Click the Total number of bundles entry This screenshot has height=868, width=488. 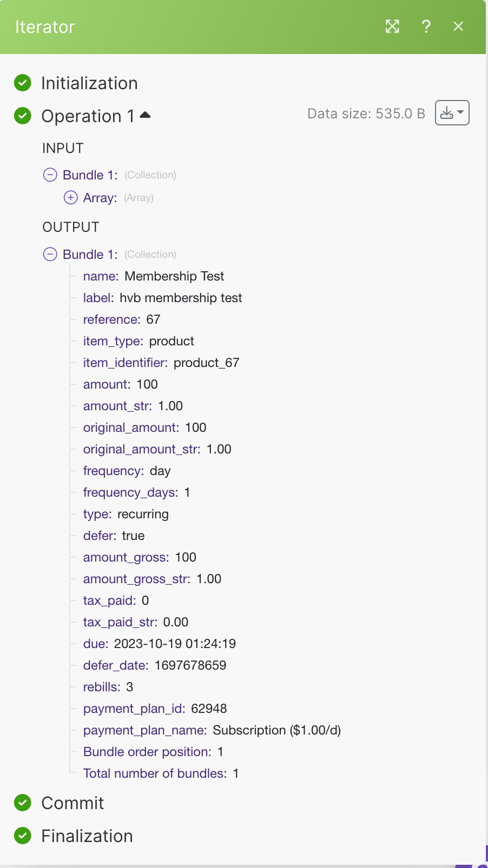tap(161, 773)
